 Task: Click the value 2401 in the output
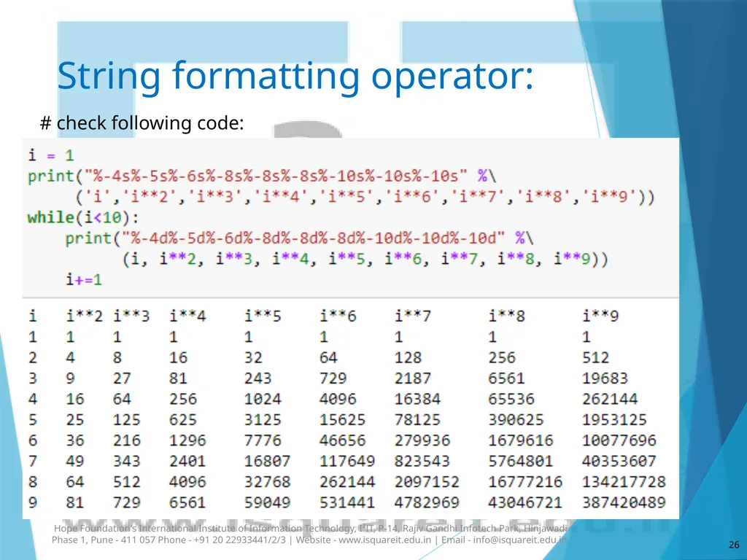tap(187, 461)
